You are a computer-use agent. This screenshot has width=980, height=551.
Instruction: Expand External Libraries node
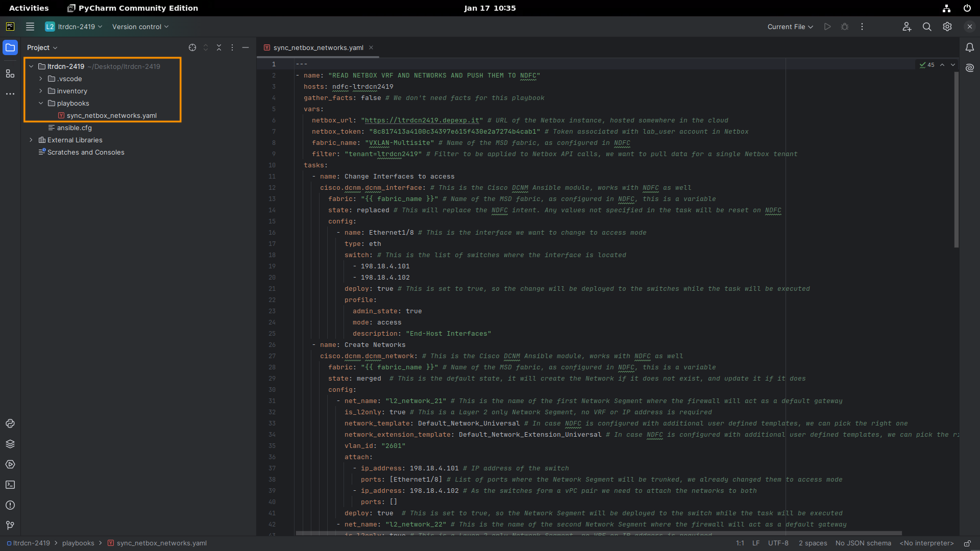(x=31, y=140)
